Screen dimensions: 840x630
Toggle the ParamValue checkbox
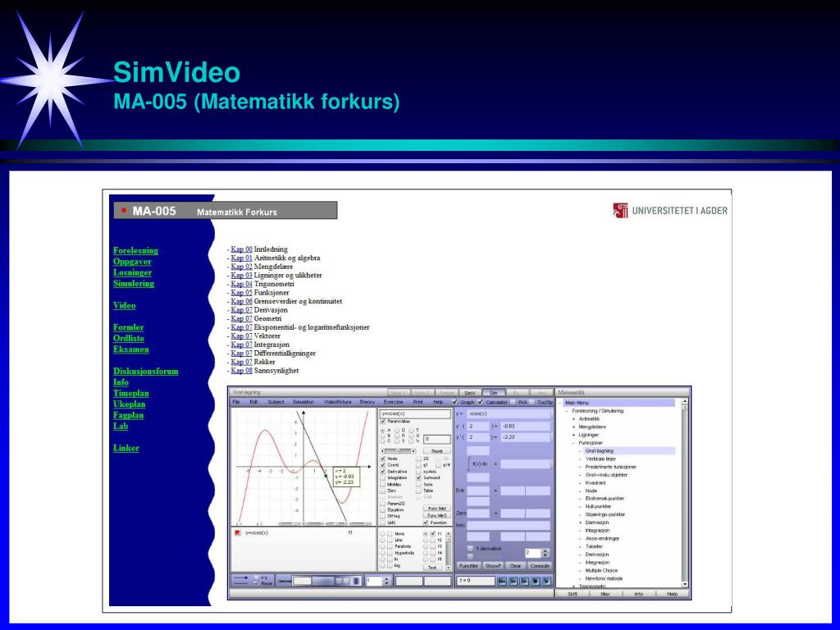pos(383,421)
